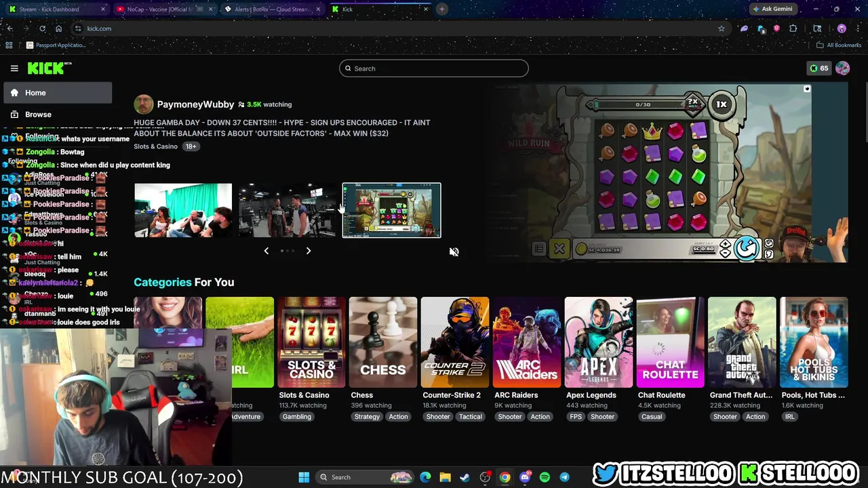
Task: Click the 18+ badge under the stream title
Action: click(x=191, y=146)
